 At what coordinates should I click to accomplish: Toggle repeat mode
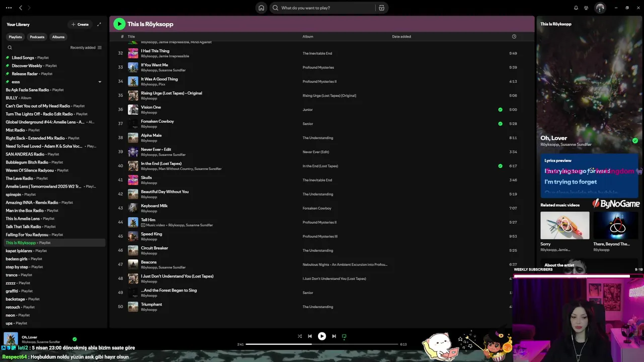point(344,336)
